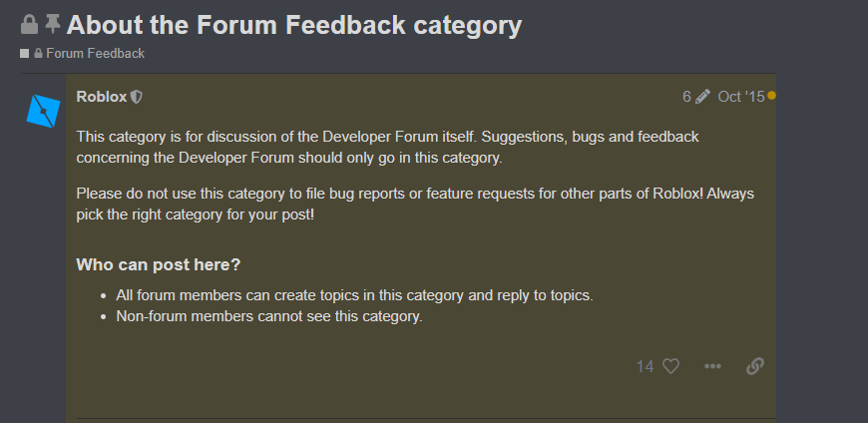The width and height of the screenshot is (868, 423).
Task: Click the bullet about non-forum members
Action: pos(269,316)
